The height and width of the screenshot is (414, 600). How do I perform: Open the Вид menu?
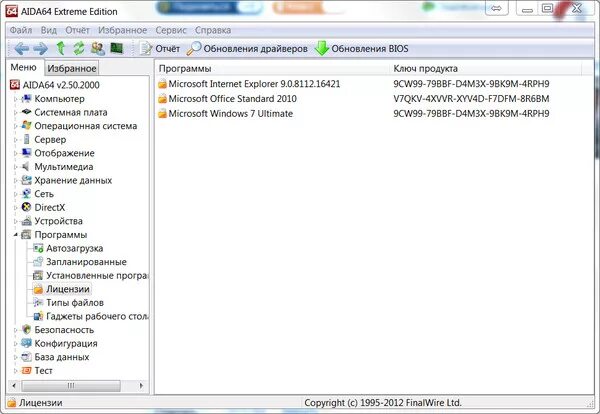(49, 30)
